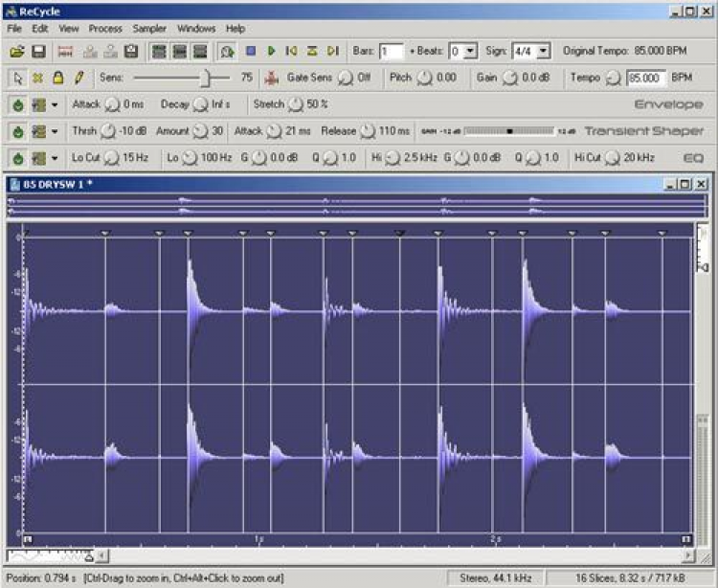
Task: Click the padlock Lock slice tool
Action: pos(58,77)
